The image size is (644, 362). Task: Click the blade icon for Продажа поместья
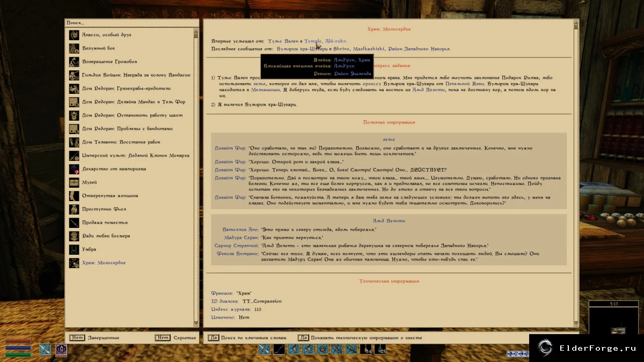(x=74, y=223)
